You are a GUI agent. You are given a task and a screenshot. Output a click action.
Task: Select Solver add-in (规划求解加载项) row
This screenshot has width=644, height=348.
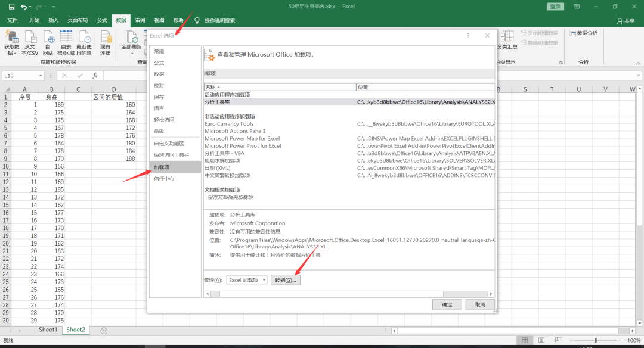coord(349,160)
